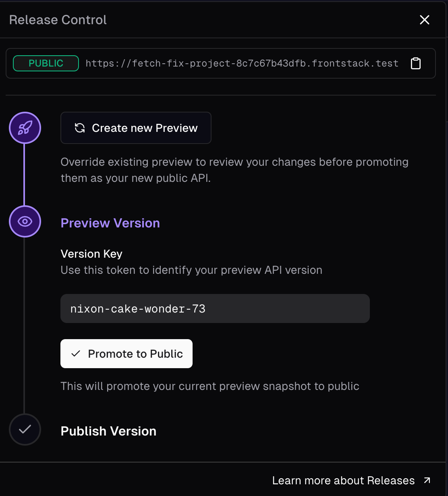Open the Release Control header menu
This screenshot has width=448, height=496.
(x=58, y=19)
